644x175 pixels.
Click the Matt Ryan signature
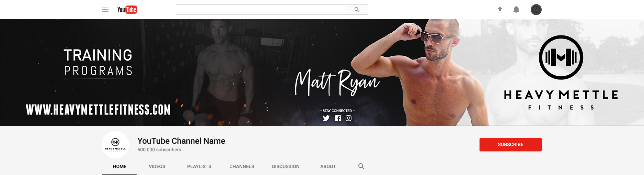coord(337,83)
